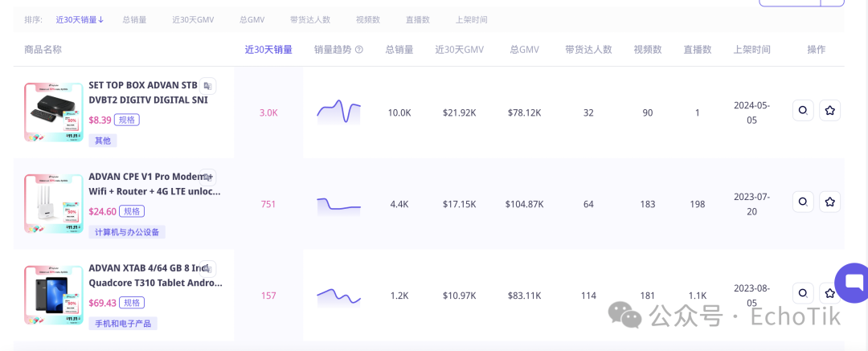Translate the ADVAN CPE V1 Pro title
This screenshot has height=351, width=868.
[208, 177]
